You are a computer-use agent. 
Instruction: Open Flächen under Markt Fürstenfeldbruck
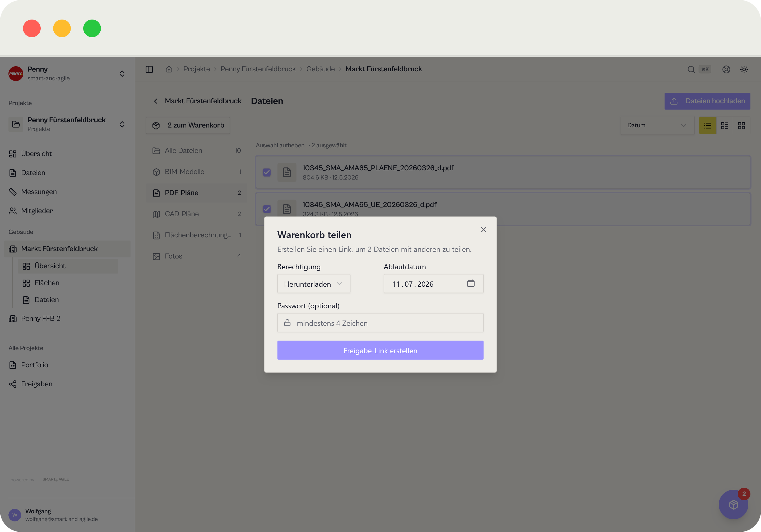(x=68, y=283)
